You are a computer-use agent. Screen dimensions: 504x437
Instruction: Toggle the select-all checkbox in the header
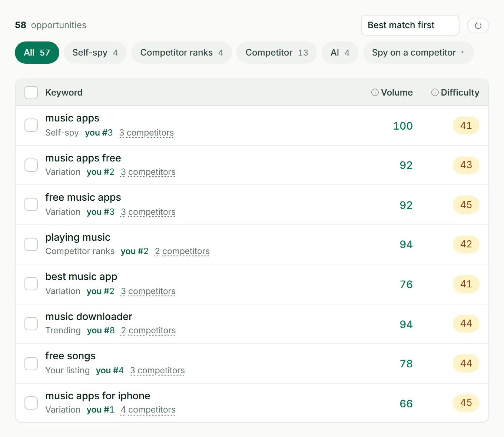(31, 93)
